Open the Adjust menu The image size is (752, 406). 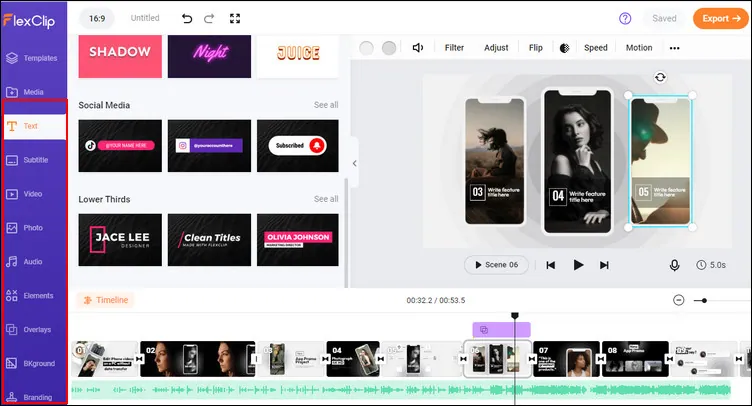[x=496, y=48]
